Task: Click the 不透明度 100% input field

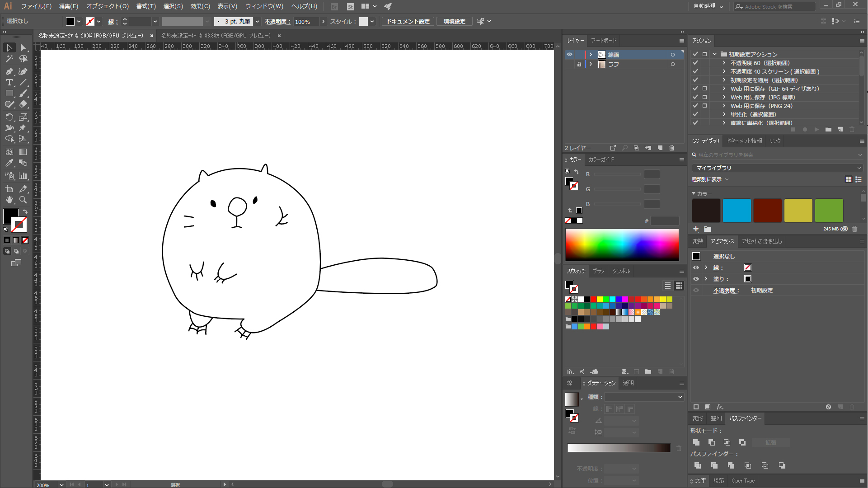Action: (306, 21)
